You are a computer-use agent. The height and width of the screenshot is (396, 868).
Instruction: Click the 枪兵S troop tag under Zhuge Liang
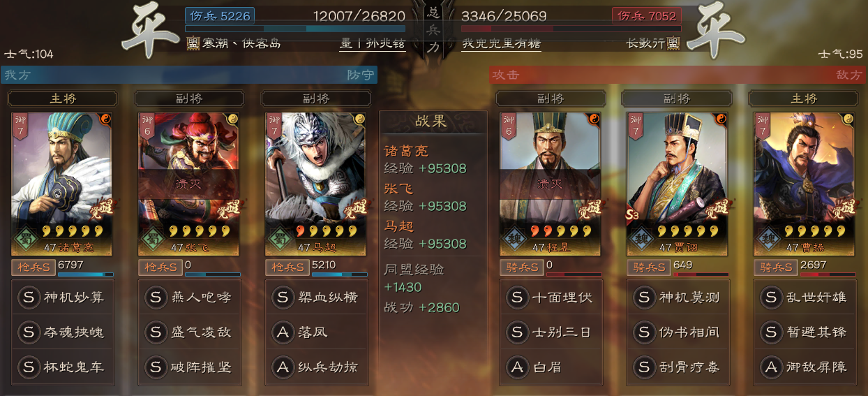pyautogui.click(x=33, y=267)
